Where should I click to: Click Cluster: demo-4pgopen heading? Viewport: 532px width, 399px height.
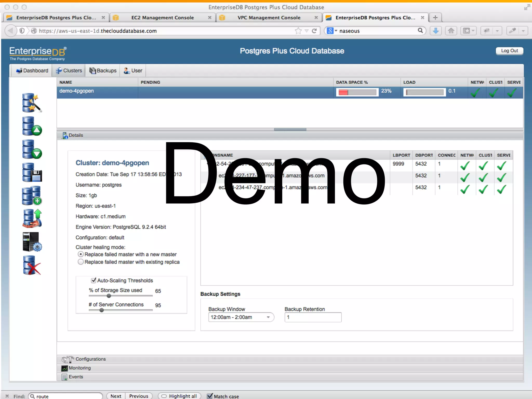(112, 163)
